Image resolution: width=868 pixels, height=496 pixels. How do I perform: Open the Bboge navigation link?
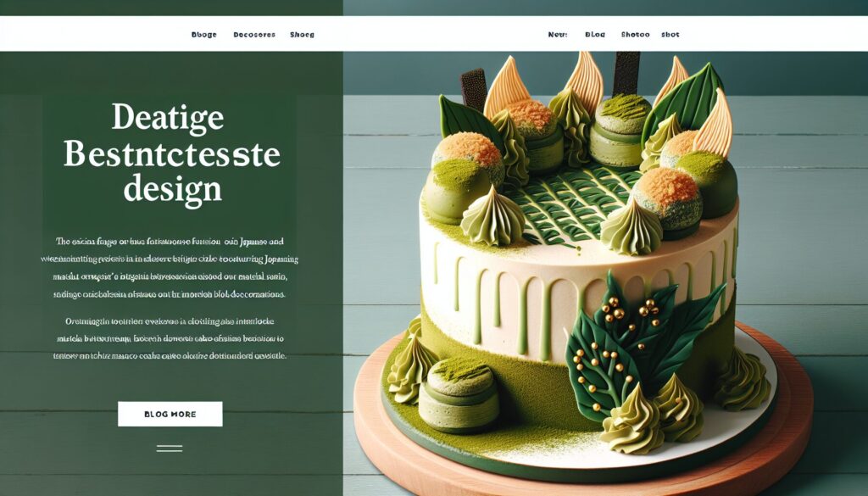203,34
